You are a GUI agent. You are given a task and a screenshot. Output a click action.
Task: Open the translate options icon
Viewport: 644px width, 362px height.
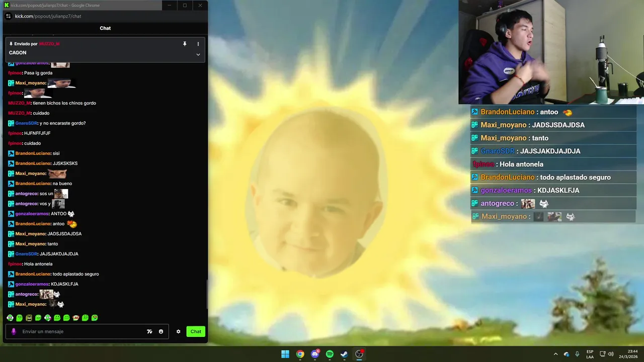pos(149,331)
